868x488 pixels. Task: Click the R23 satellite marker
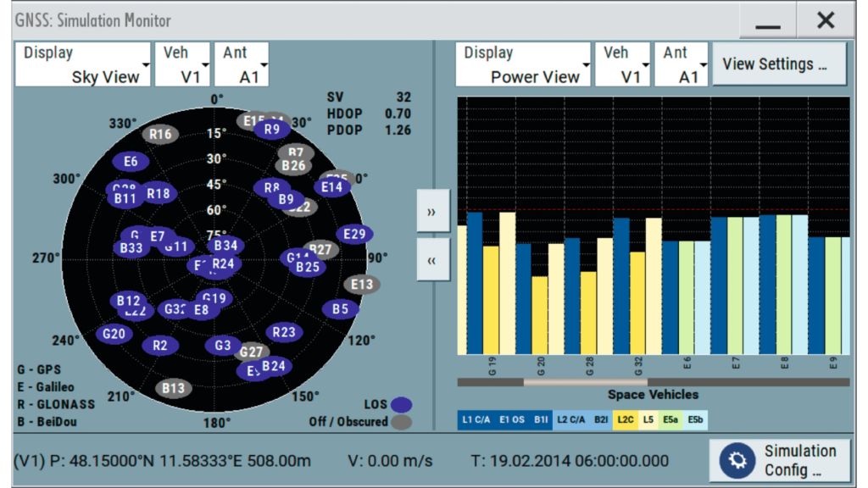284,332
